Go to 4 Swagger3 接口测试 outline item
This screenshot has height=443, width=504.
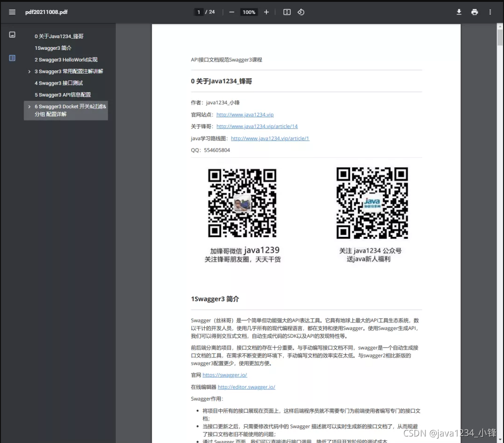click(59, 83)
